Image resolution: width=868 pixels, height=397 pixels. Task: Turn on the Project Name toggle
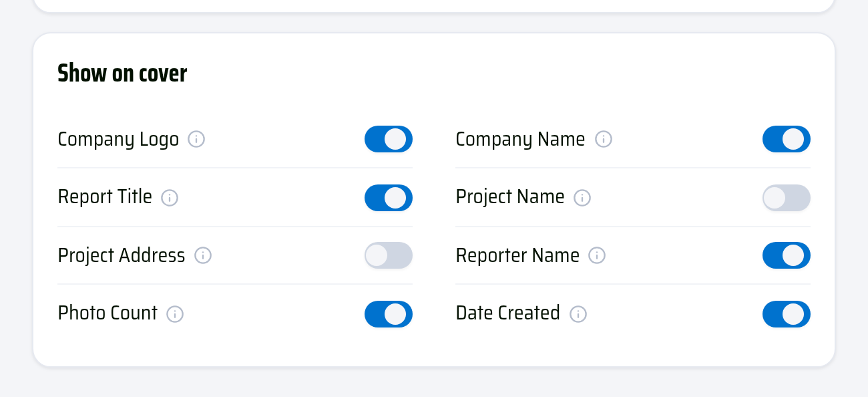coord(787,198)
